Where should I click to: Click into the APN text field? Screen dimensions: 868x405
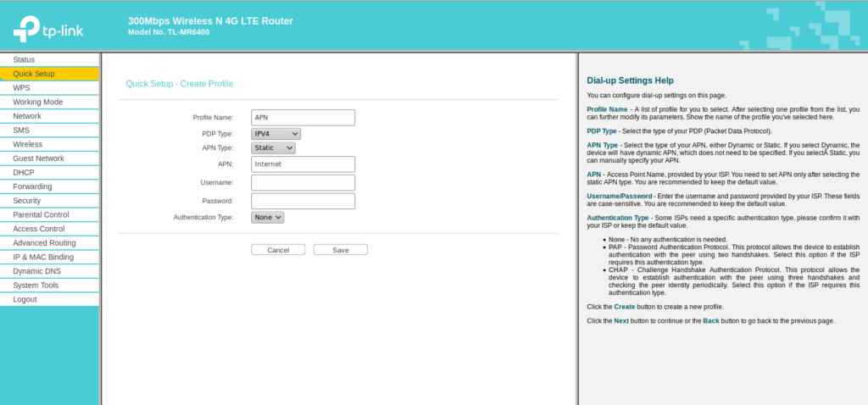(x=303, y=164)
